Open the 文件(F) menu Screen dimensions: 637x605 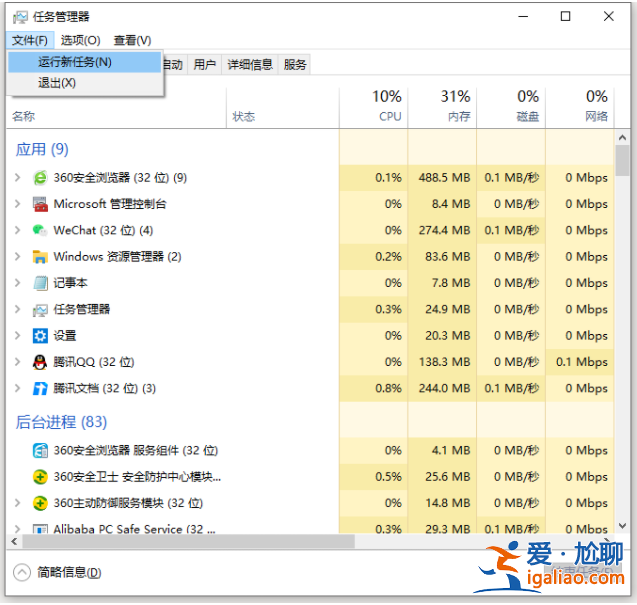point(30,40)
